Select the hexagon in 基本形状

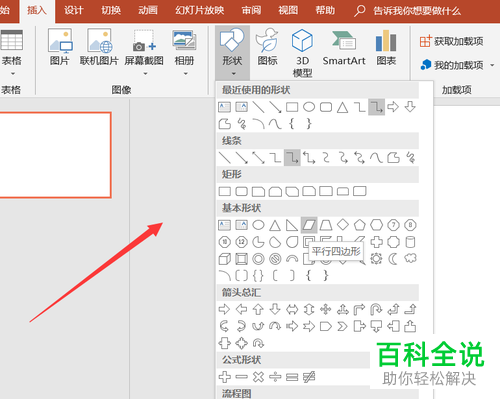click(376, 225)
